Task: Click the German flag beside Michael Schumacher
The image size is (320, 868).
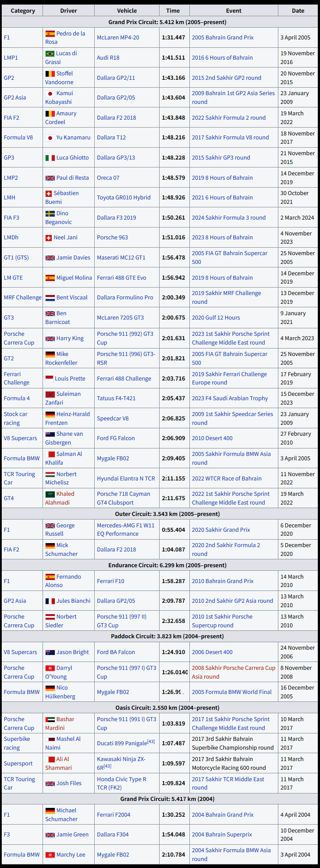Action: [x=50, y=811]
